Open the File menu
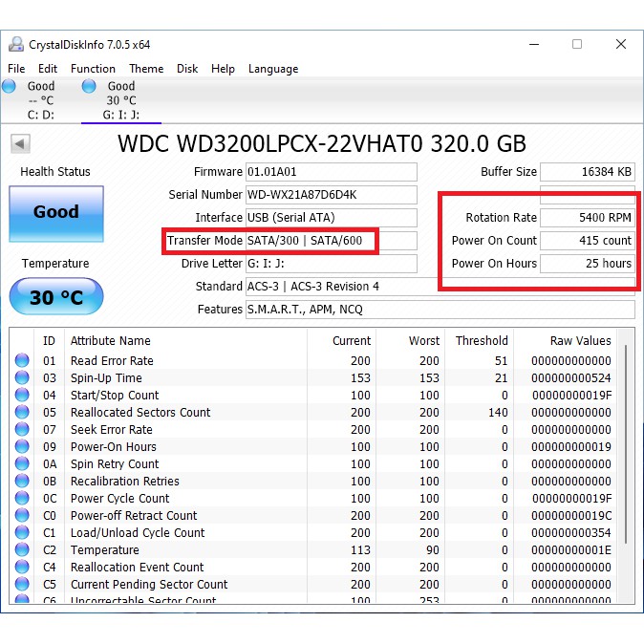 coord(16,69)
